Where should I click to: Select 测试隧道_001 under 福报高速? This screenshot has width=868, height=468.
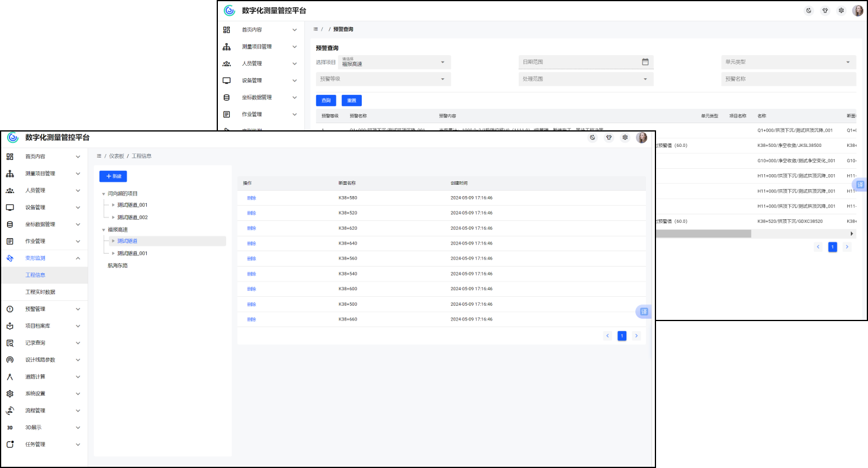point(132,254)
